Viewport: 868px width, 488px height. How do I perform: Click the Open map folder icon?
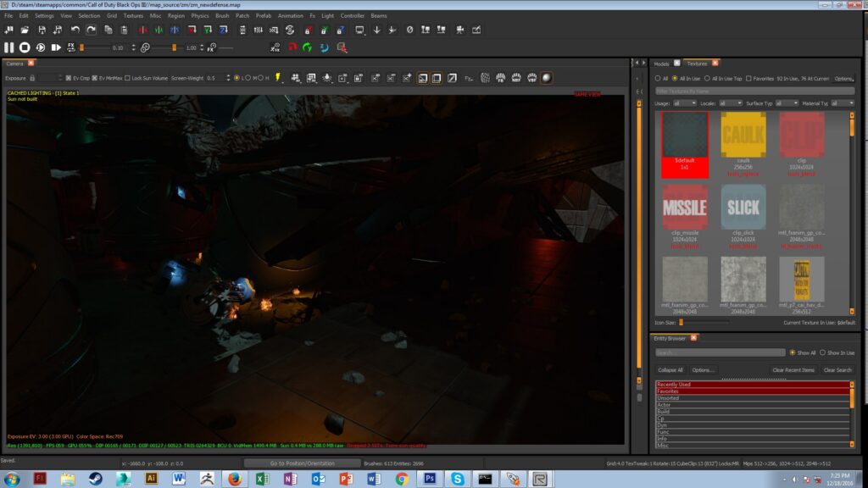coord(25,30)
